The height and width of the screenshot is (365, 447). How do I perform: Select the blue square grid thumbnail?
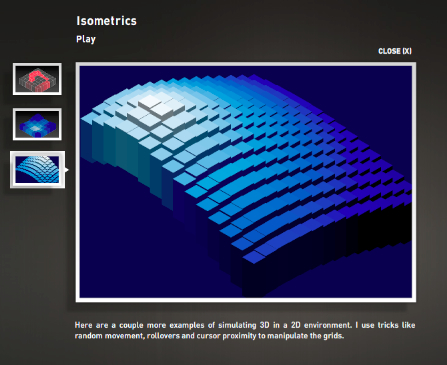click(37, 124)
